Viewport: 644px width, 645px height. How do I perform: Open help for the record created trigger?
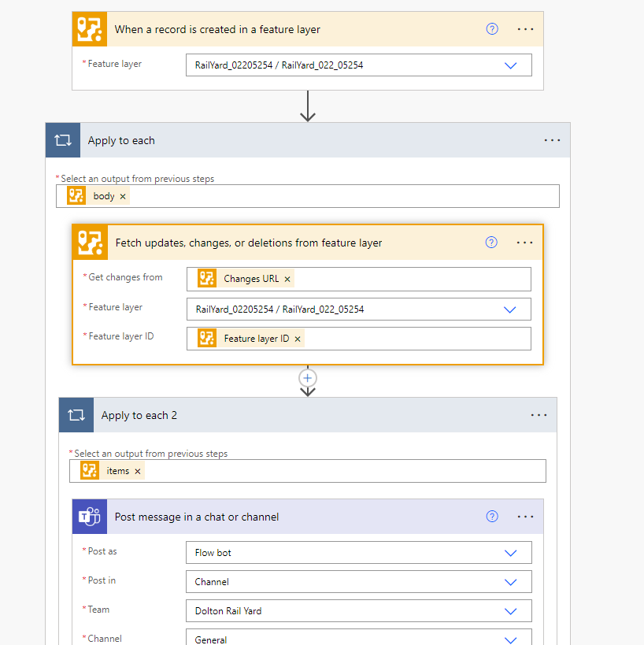click(x=492, y=29)
